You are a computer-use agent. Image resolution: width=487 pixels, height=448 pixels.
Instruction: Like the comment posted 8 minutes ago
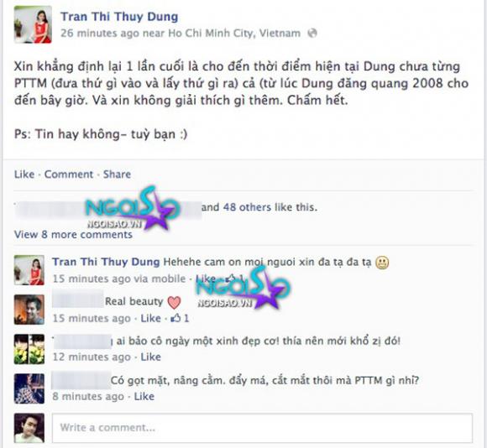[x=144, y=396]
